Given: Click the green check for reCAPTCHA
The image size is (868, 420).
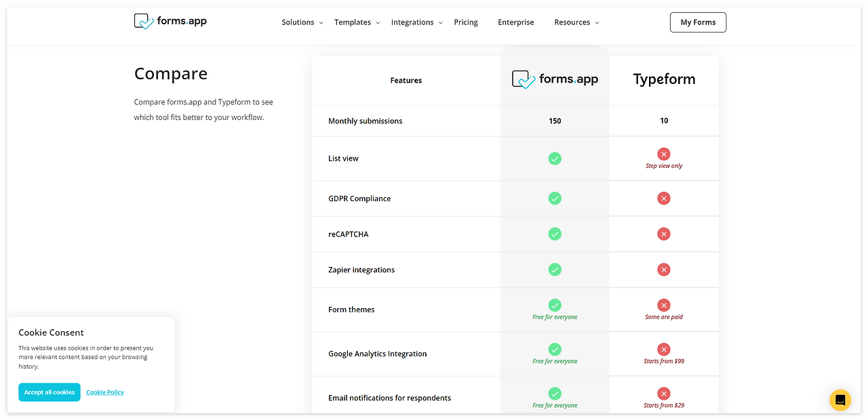Looking at the screenshot, I should pyautogui.click(x=555, y=234).
